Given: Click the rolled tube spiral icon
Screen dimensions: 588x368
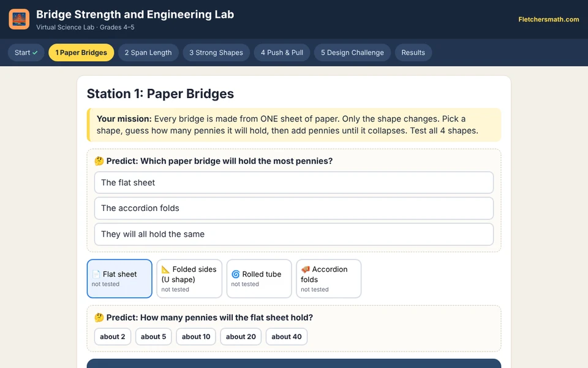Looking at the screenshot, I should coord(235,274).
